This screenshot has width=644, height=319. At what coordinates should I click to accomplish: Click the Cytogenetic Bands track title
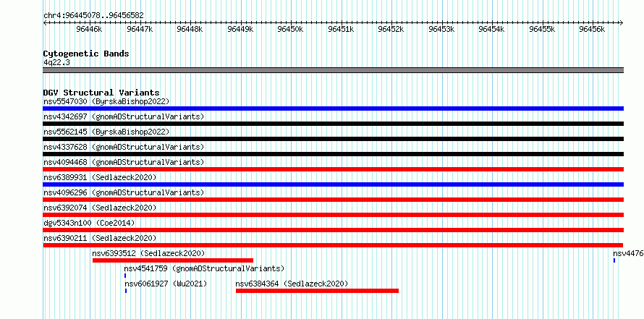(x=86, y=54)
